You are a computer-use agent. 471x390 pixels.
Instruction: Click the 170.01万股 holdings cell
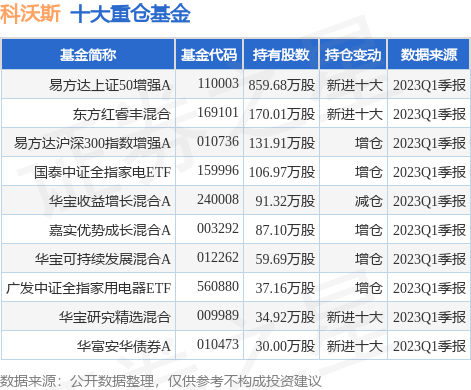point(282,114)
